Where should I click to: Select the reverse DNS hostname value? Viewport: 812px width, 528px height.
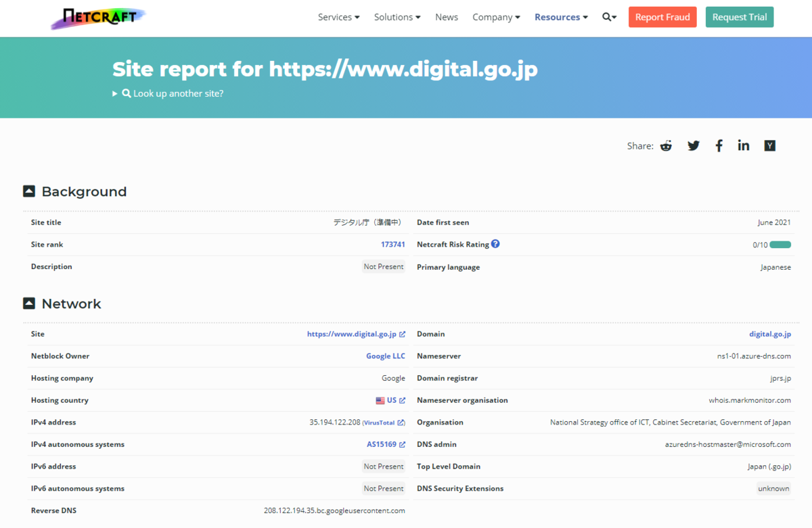(x=334, y=510)
